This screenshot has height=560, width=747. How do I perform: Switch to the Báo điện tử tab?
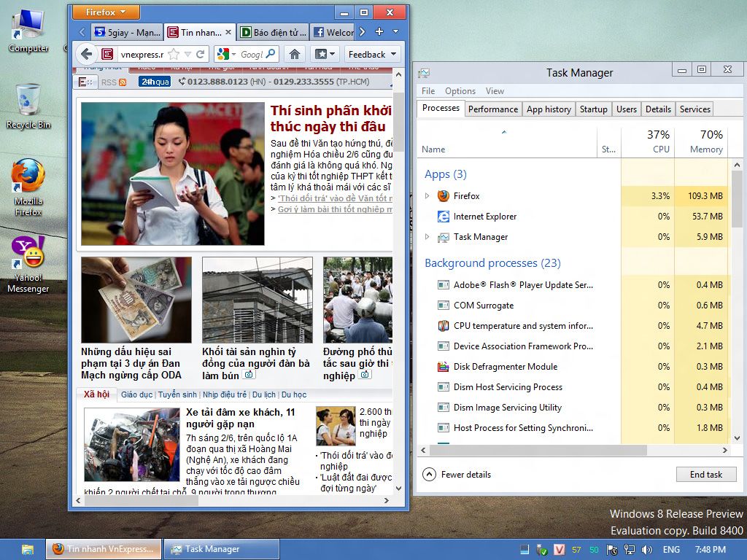273,32
